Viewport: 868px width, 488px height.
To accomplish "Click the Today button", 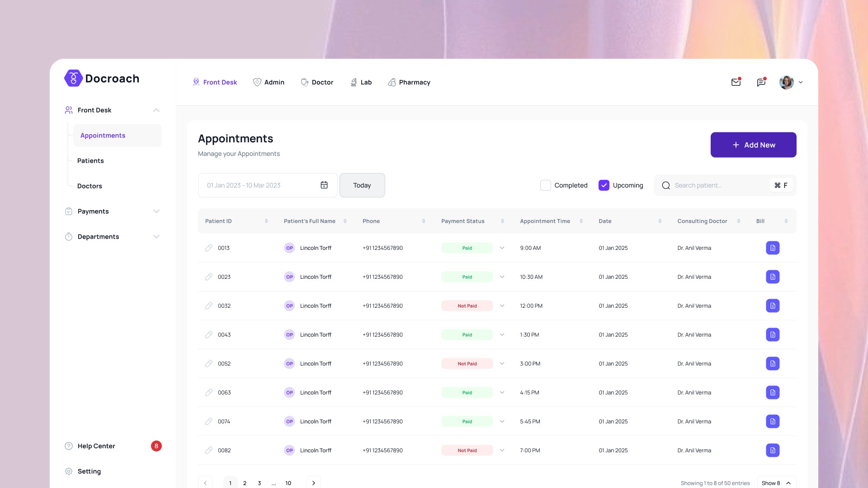I will pyautogui.click(x=362, y=185).
